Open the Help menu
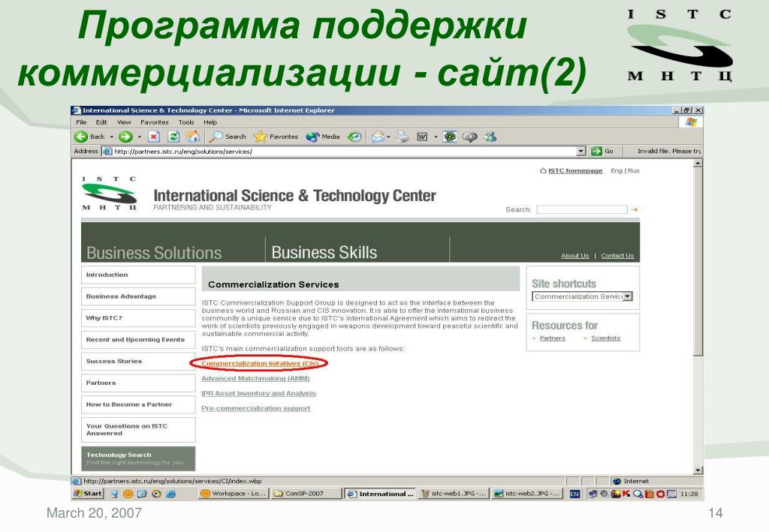769x532 pixels. click(x=210, y=122)
